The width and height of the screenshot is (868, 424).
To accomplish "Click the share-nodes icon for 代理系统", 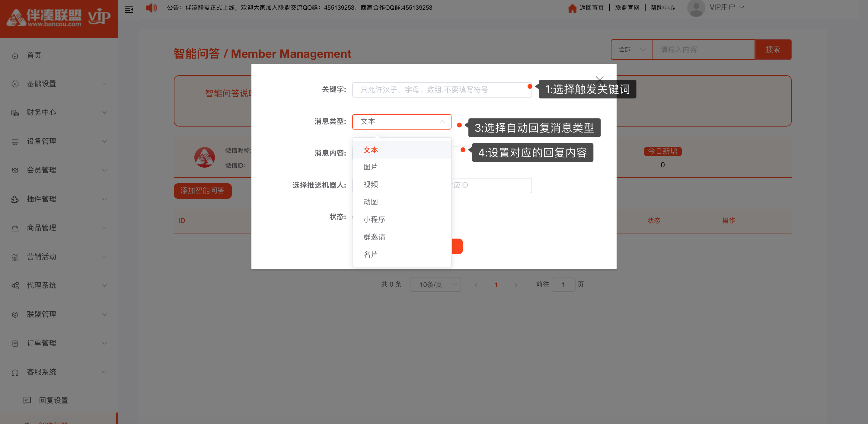I will coord(15,286).
